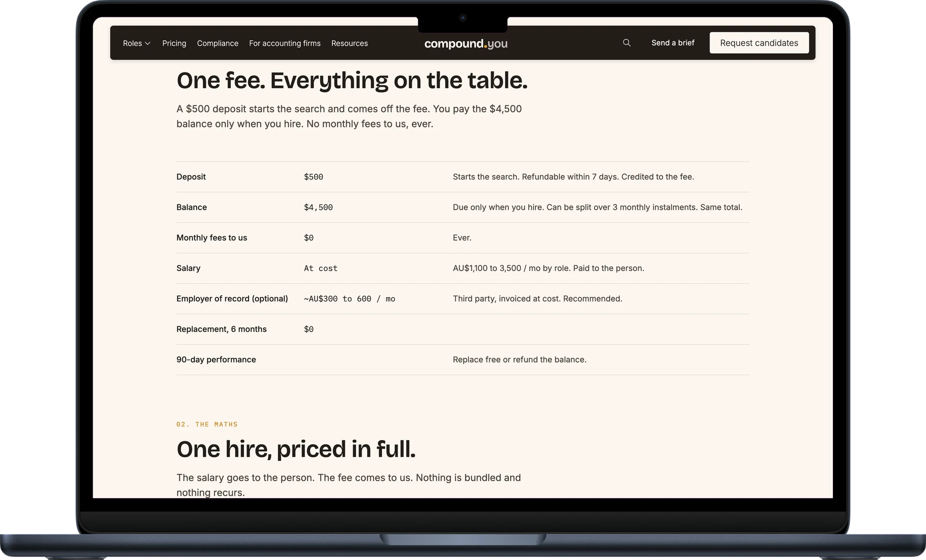Viewport: 926px width, 560px height.
Task: Click the '02. THE MATHS' section label
Action: [x=207, y=424]
